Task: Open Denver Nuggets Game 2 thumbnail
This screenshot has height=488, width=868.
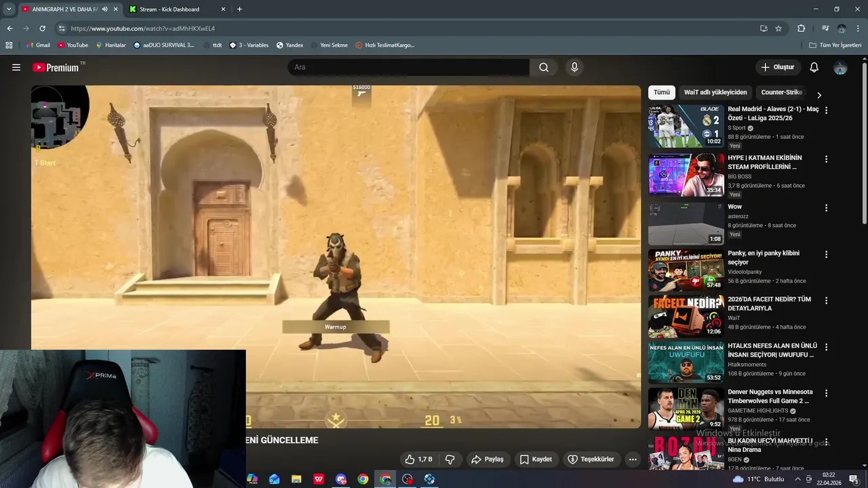Action: (x=686, y=409)
